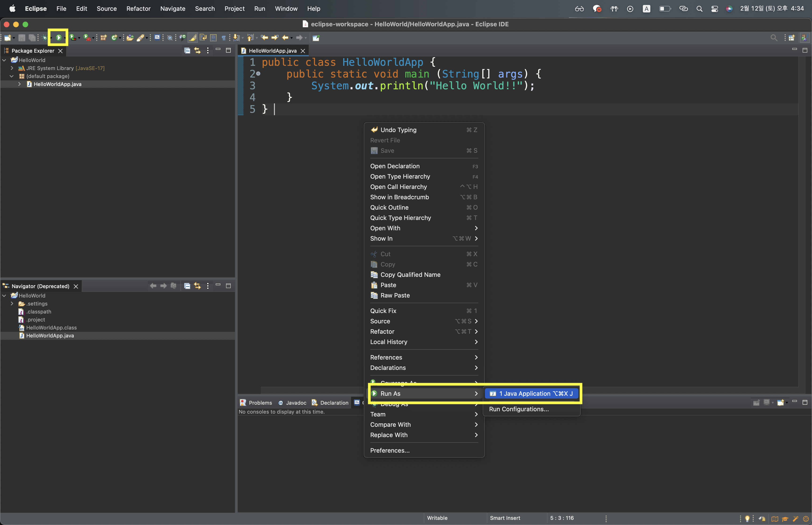Click Collapse All icon in Package Explorer
The height and width of the screenshot is (525, 812).
[187, 51]
